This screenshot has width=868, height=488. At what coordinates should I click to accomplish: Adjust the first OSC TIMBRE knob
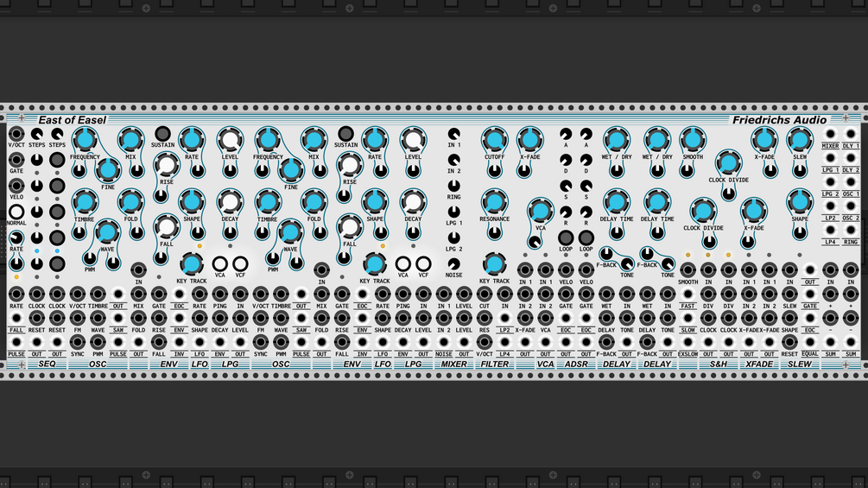[85, 202]
